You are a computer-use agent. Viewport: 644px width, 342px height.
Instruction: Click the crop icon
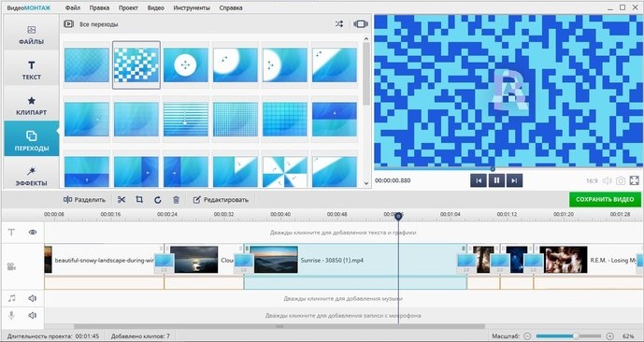(x=139, y=200)
